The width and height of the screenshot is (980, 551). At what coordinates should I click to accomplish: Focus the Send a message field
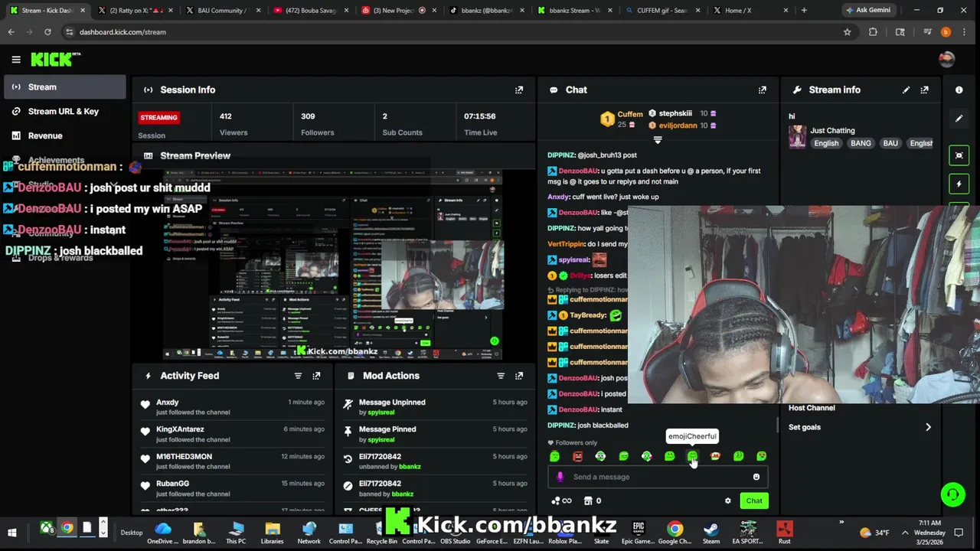click(657, 477)
